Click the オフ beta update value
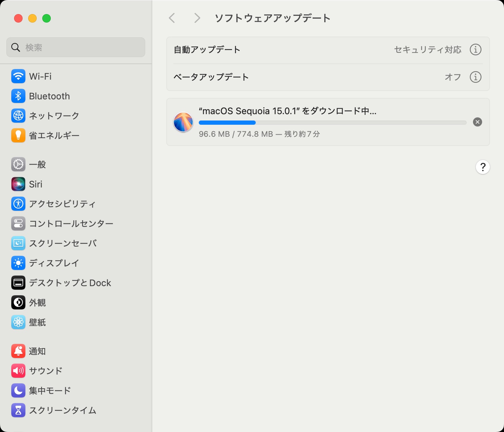 pos(453,77)
